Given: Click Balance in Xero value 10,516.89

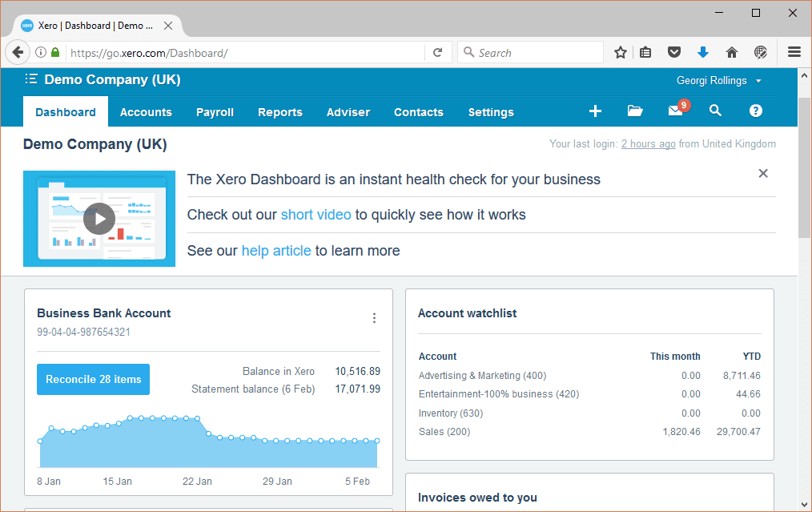Looking at the screenshot, I should point(357,372).
